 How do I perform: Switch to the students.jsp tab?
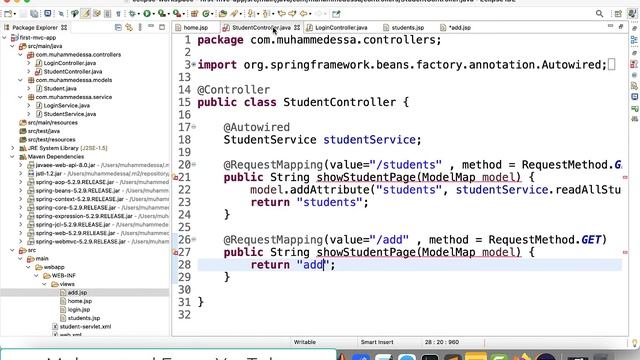(x=404, y=27)
